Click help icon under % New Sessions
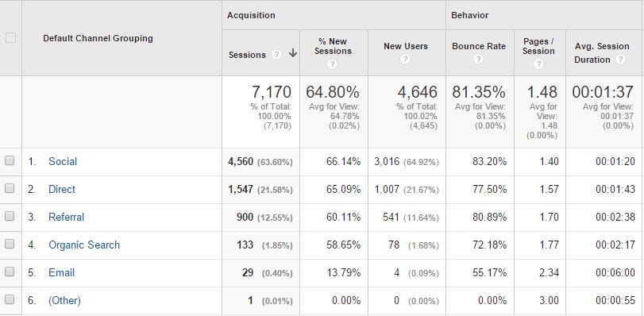 click(332, 64)
